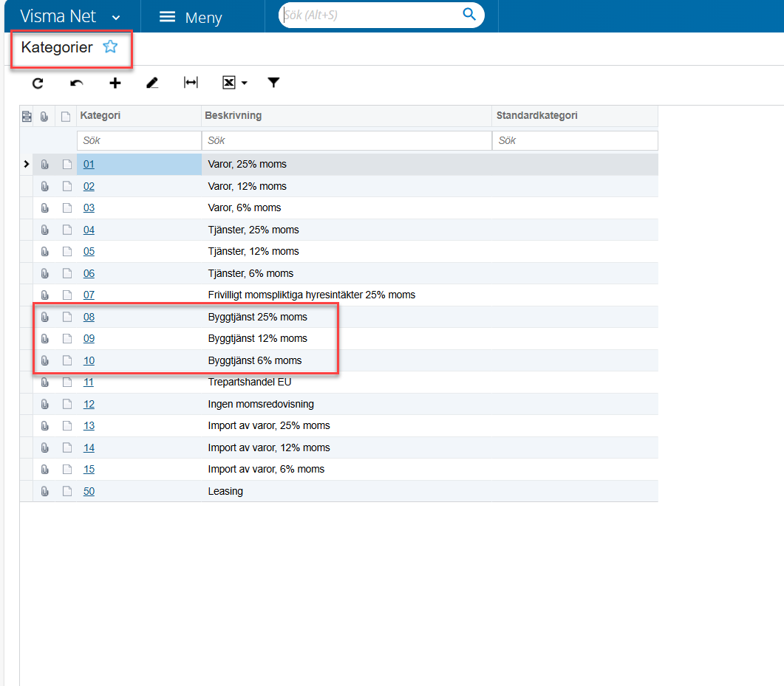The image size is (784, 686).
Task: Click the search magnifier icon
Action: [x=469, y=14]
